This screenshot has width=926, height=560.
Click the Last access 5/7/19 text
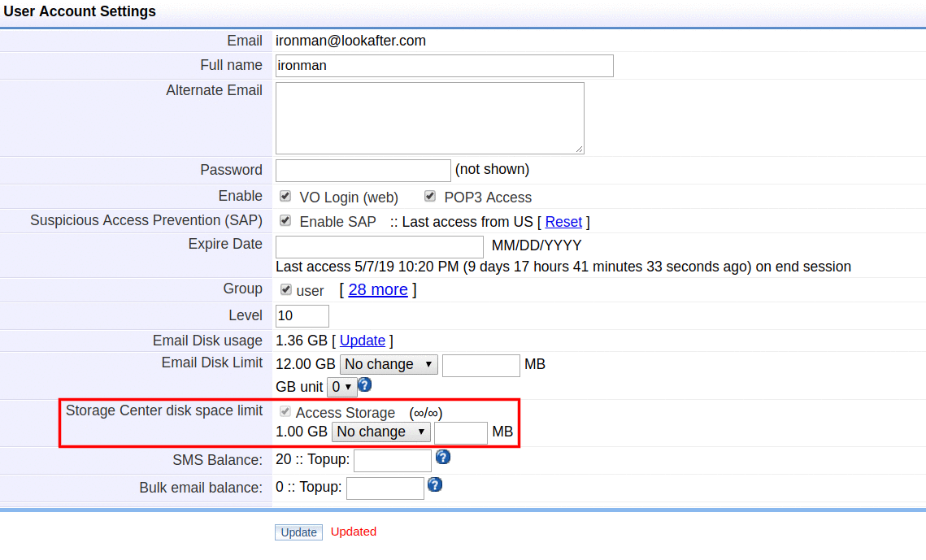563,267
